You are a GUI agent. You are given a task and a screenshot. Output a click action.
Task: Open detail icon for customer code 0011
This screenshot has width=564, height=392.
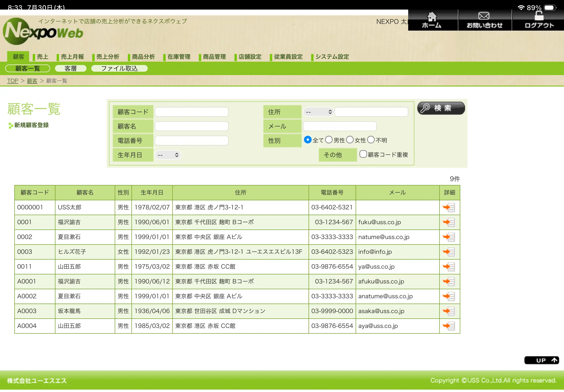449,267
